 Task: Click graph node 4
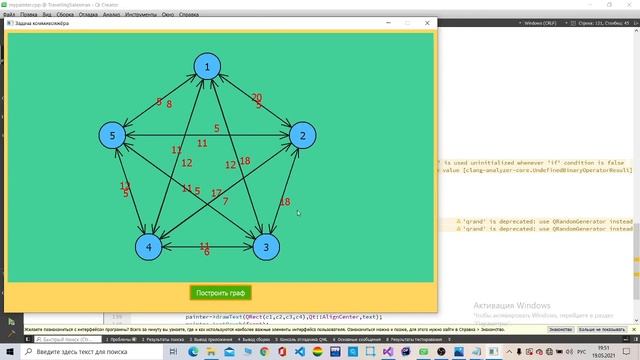tap(149, 247)
